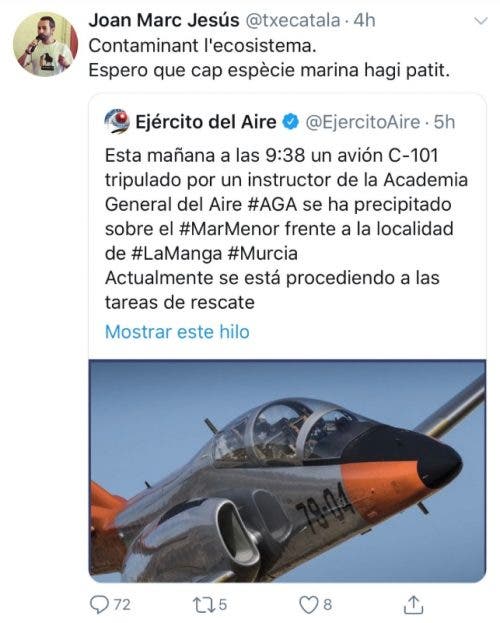Open the @EjercitoAire handle
The width and height of the screenshot is (500, 623).
pyautogui.click(x=362, y=122)
